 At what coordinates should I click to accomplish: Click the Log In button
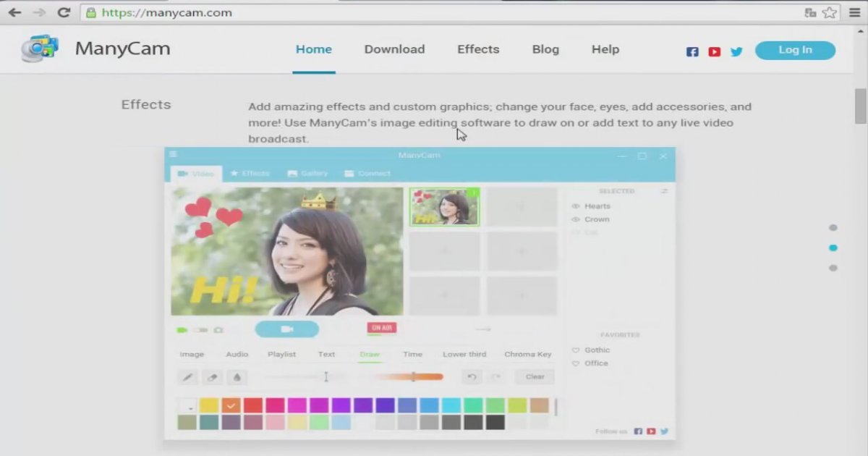795,50
